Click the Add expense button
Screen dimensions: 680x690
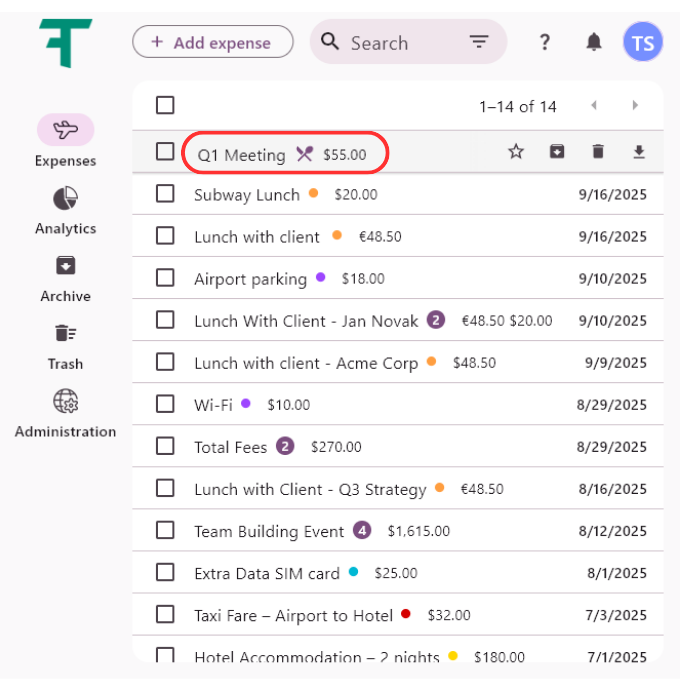pyautogui.click(x=213, y=42)
